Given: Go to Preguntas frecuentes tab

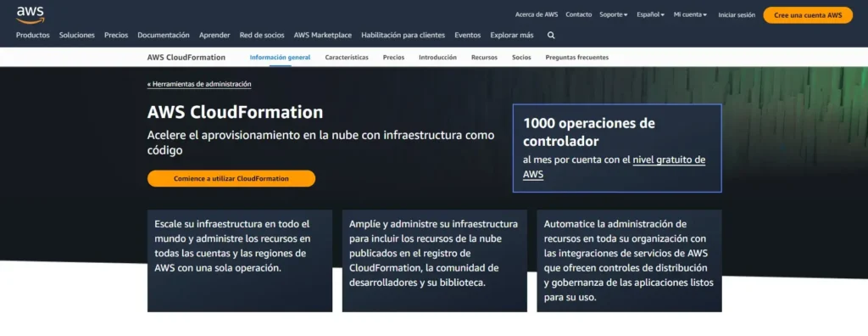Looking at the screenshot, I should pos(576,57).
